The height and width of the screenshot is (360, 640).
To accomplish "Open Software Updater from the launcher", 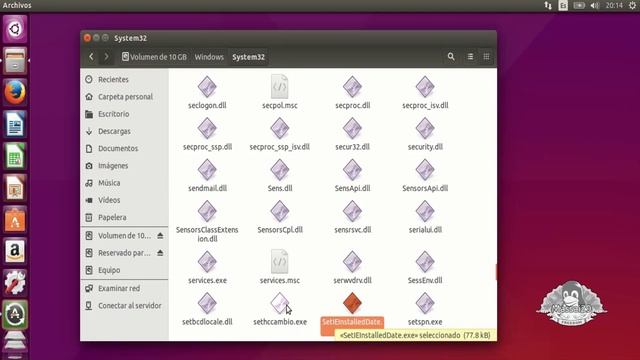I will 15,314.
